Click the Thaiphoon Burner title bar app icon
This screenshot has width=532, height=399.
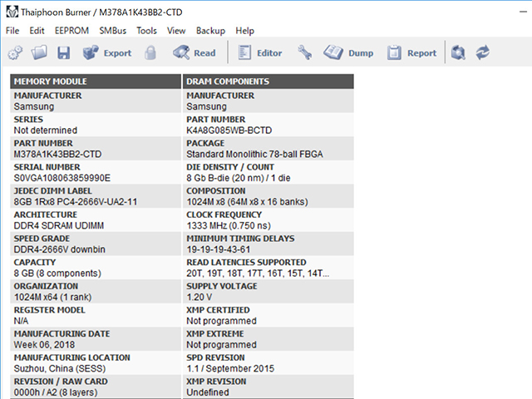(12, 12)
